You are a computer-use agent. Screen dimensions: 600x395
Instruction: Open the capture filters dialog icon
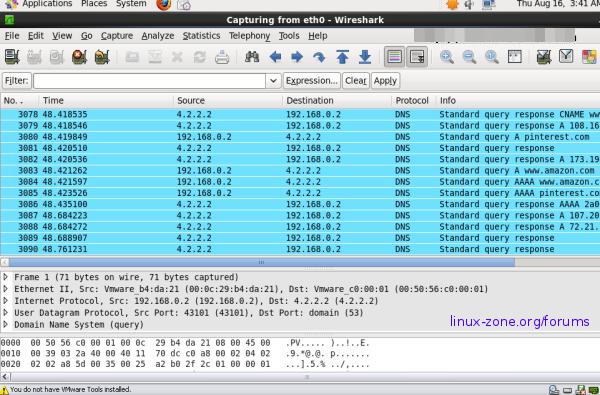544,57
